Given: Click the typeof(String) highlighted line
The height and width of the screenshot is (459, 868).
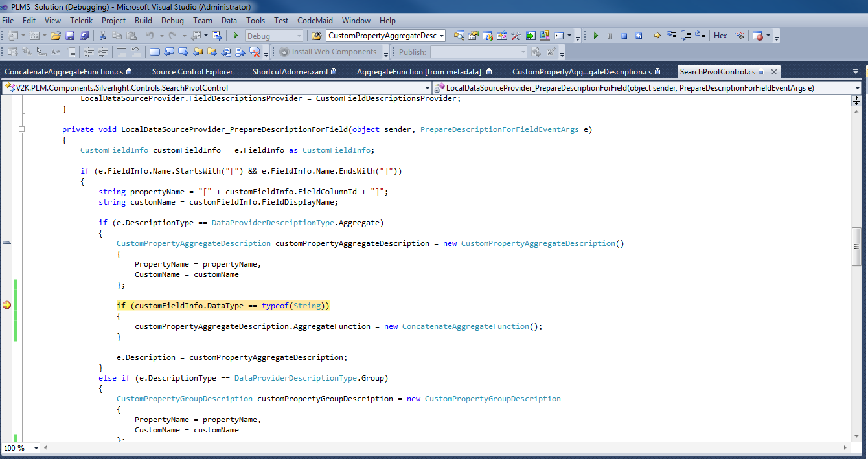Looking at the screenshot, I should [x=223, y=306].
